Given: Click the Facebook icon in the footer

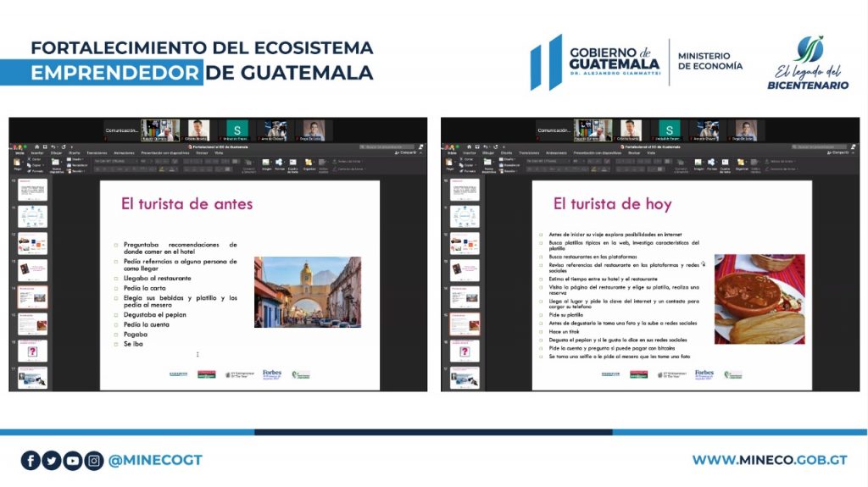Looking at the screenshot, I should coord(31,460).
